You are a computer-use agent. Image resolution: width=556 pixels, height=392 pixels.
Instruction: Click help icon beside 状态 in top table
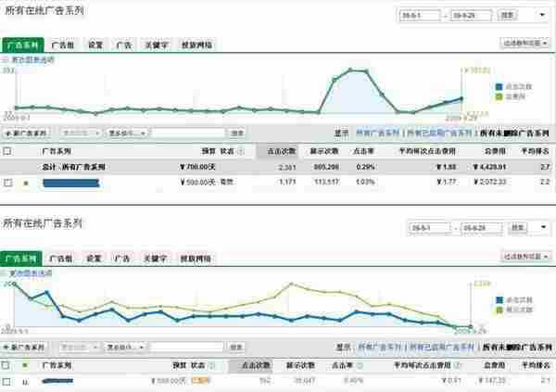click(x=240, y=150)
